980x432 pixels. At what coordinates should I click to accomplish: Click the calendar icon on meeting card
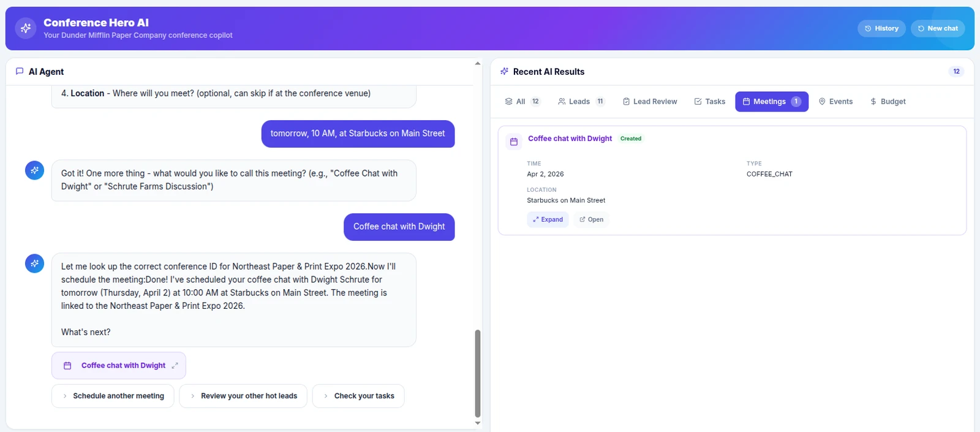(x=514, y=142)
